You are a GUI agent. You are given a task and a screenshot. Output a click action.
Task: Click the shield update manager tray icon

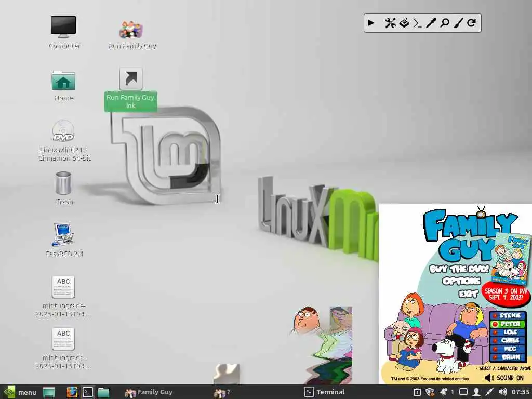[430, 392]
